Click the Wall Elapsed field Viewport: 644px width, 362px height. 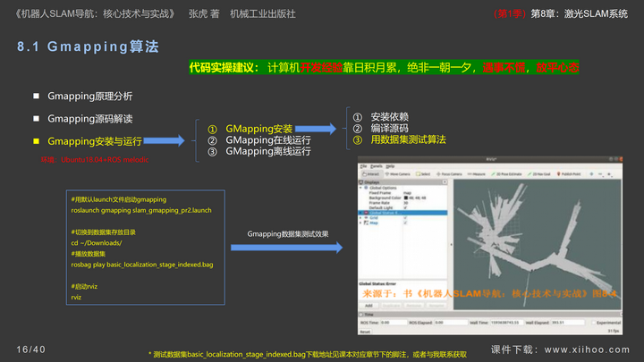(568, 323)
